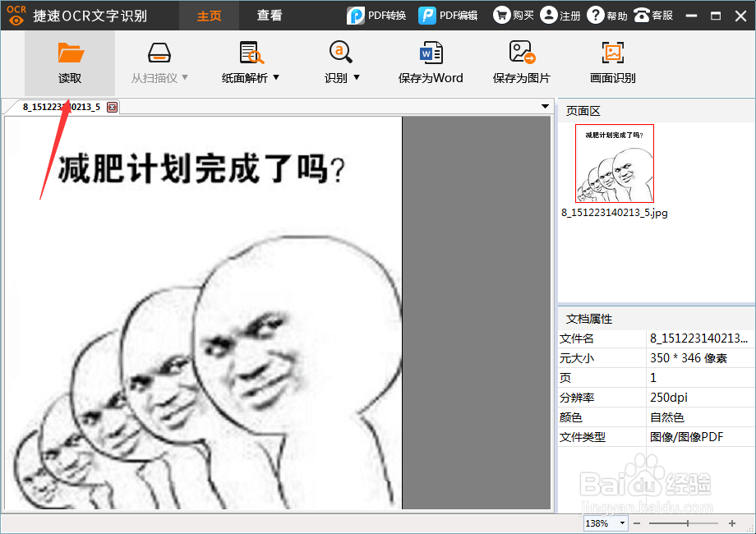Click the 捷速OCR app logo
The image size is (756, 534).
16,15
